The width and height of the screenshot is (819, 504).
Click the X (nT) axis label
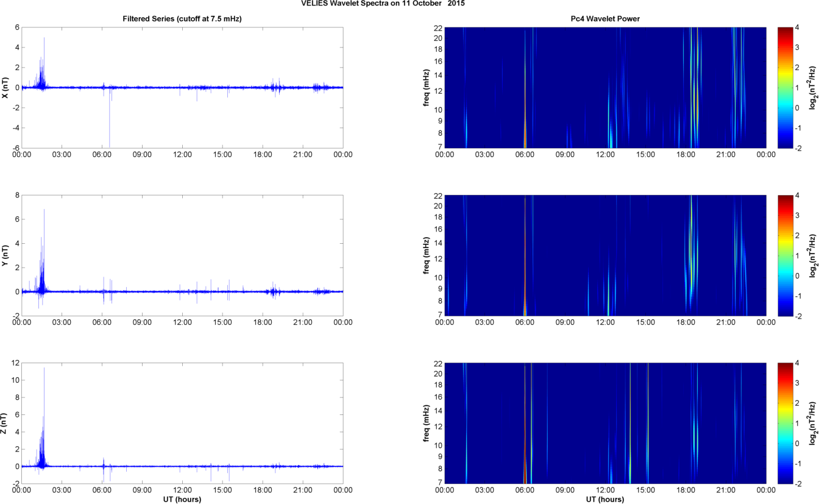[x=5, y=87]
